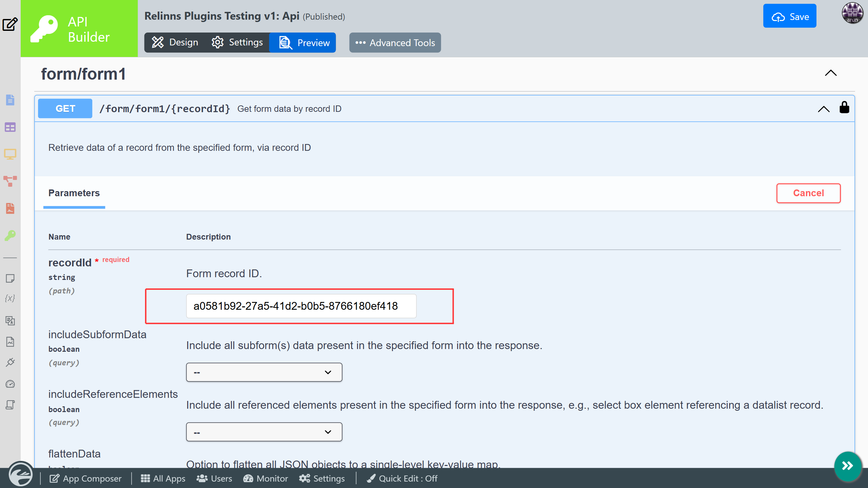The image size is (868, 488).
Task: Click the recordId input field
Action: (x=301, y=306)
